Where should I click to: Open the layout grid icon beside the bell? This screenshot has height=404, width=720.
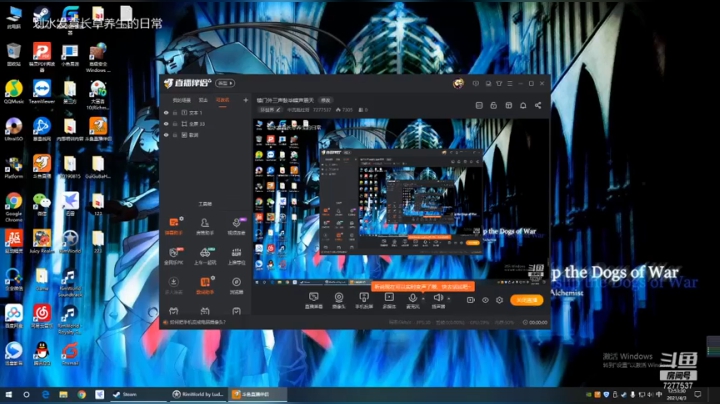508,106
